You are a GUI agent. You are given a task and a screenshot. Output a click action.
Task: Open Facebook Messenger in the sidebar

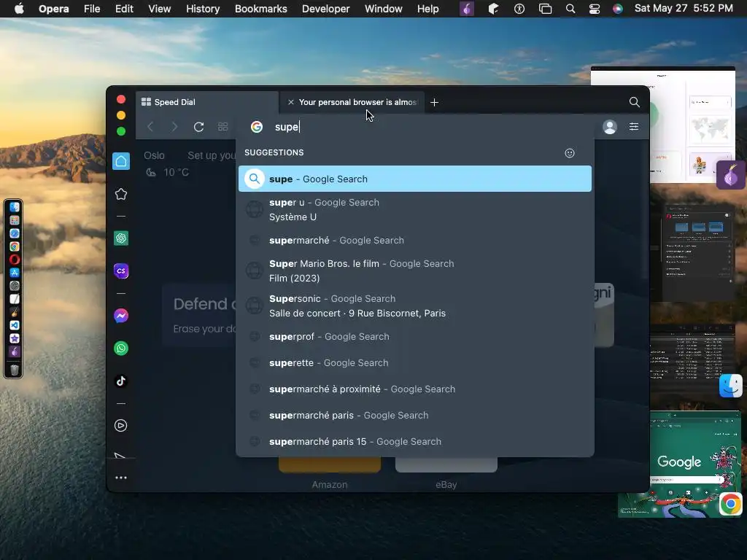(121, 316)
